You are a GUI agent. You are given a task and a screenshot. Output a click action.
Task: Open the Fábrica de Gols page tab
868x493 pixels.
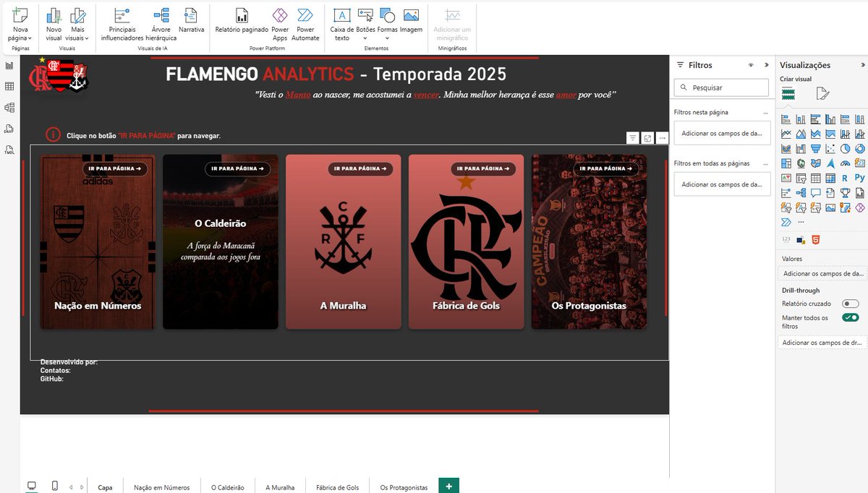[x=338, y=487]
